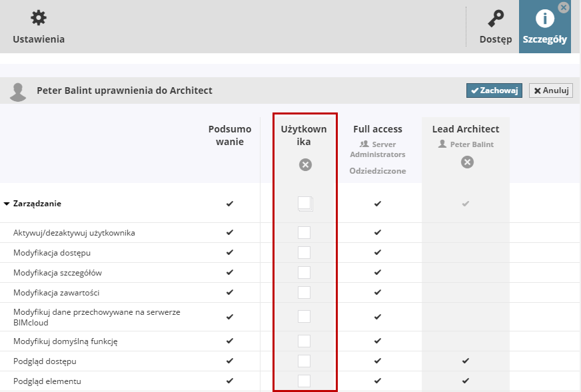581x392 pixels.
Task: Select the Lead Architect column header
Action: pyautogui.click(x=466, y=129)
